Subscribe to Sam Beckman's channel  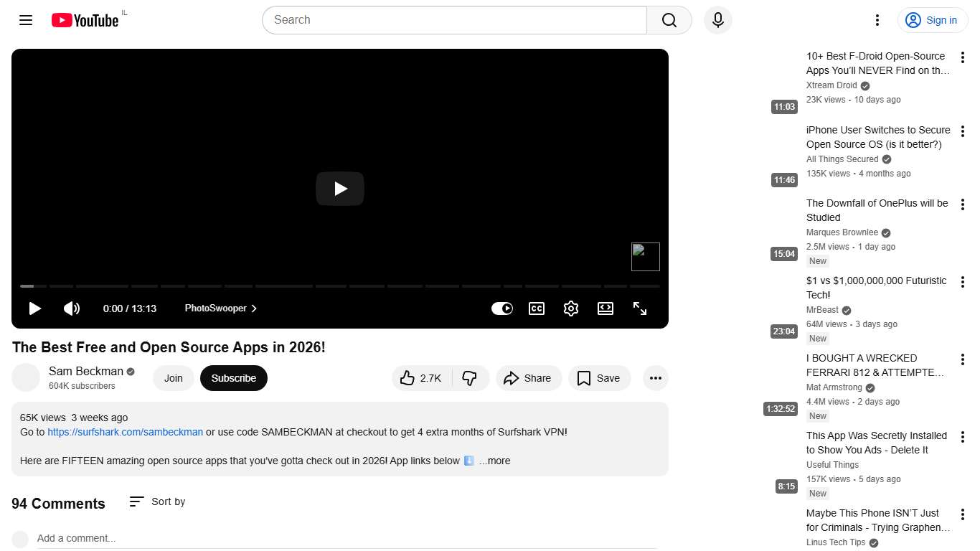pyautogui.click(x=233, y=378)
